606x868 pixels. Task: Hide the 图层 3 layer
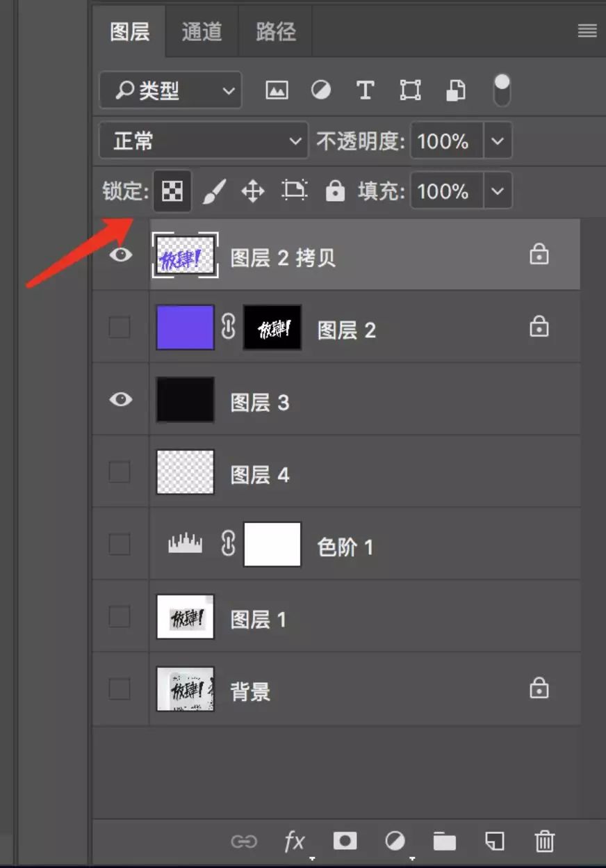120,399
